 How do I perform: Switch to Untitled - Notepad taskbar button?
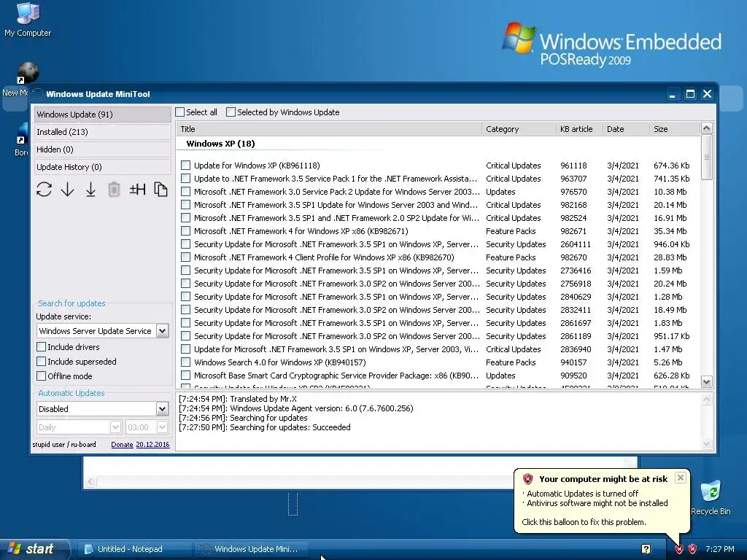coord(135,549)
